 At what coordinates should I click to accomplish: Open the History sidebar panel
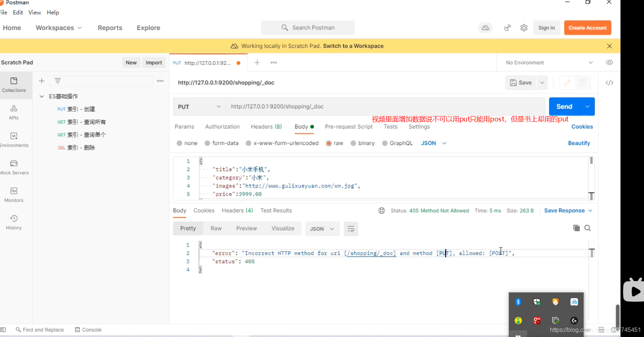coord(14,222)
